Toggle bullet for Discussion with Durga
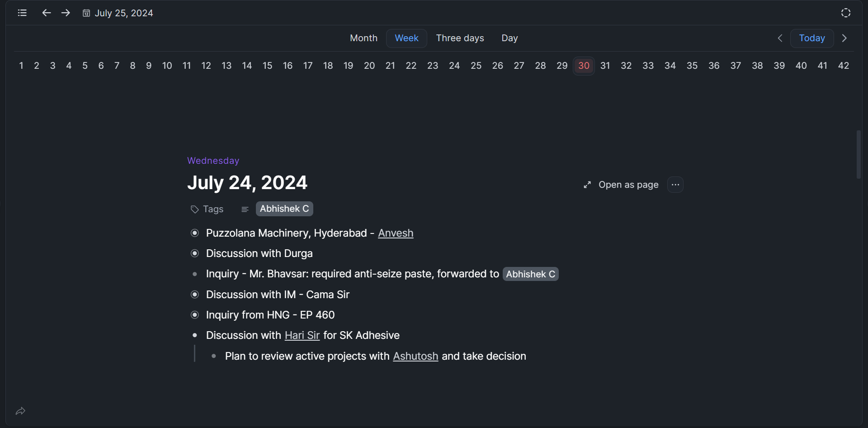Image resolution: width=868 pixels, height=428 pixels. point(195,253)
